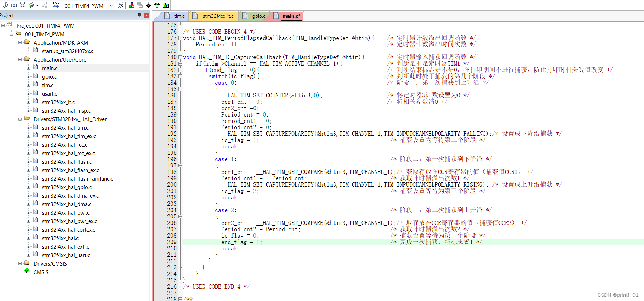This screenshot has width=644, height=301.
Task: Select startup_stm32f407xx.s in the project tree
Action: point(67,51)
